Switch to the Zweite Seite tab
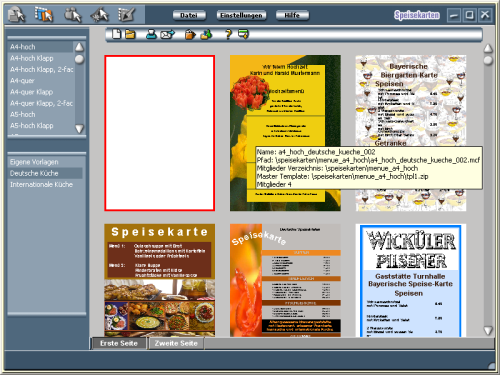 pos(176,343)
